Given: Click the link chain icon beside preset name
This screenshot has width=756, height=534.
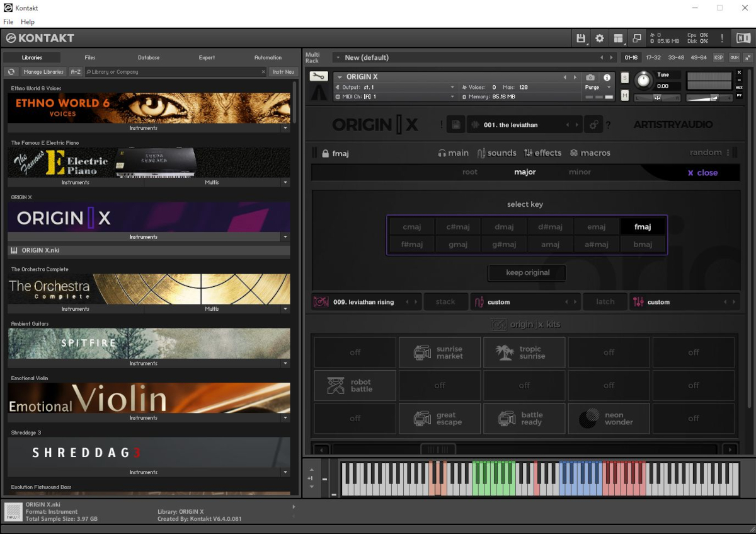Looking at the screenshot, I should [x=593, y=125].
